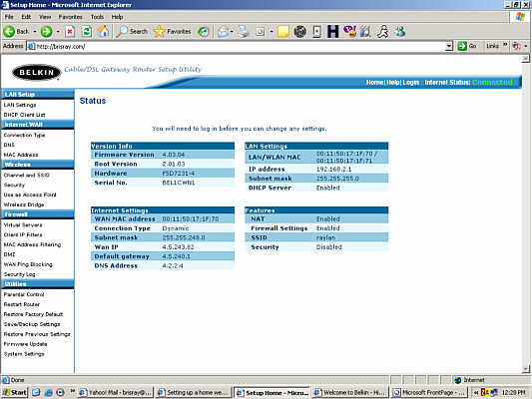The width and height of the screenshot is (532, 399).
Task: Switch to Microsoft FrontPage taskbar window
Action: pos(429,393)
